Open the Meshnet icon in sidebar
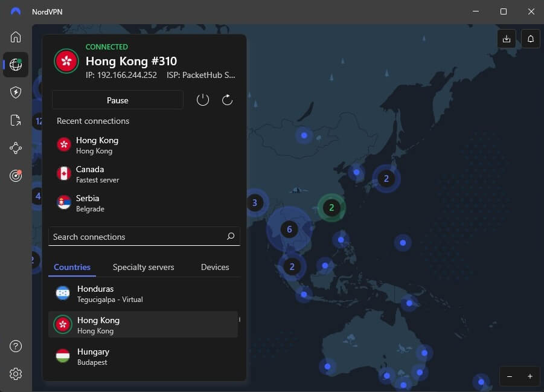 [16, 148]
